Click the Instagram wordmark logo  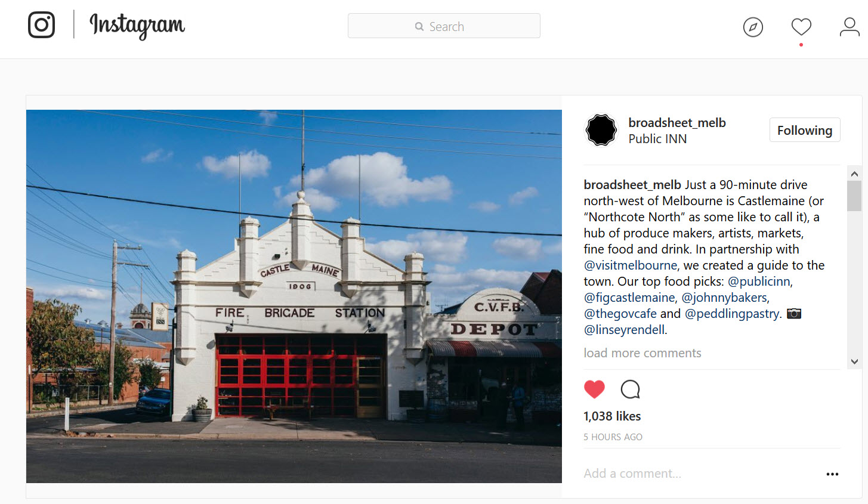137,26
